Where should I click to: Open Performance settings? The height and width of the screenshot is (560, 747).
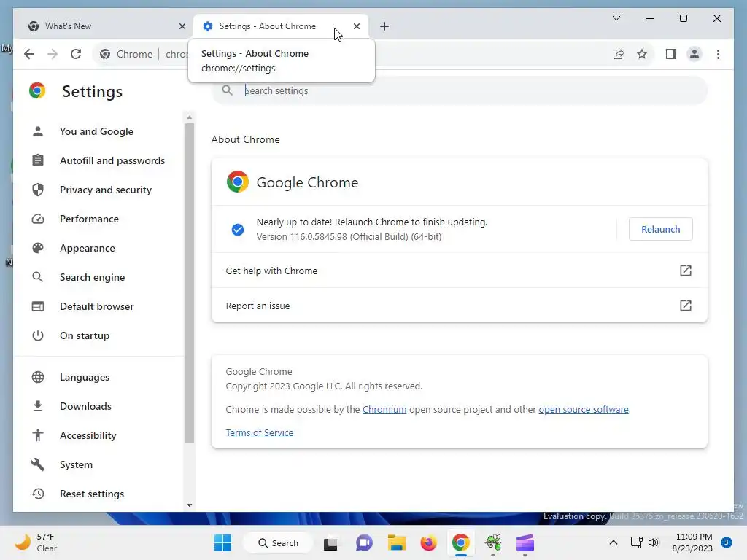tap(89, 219)
